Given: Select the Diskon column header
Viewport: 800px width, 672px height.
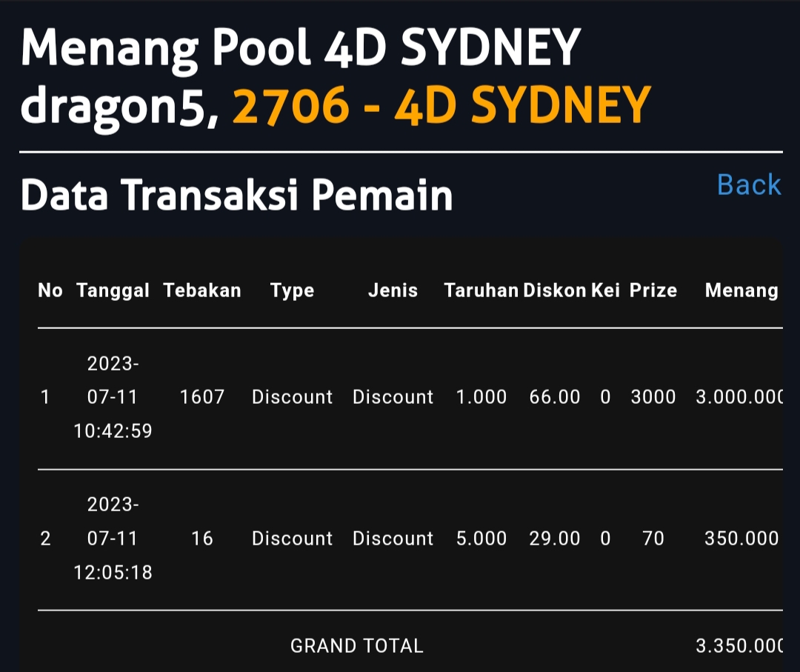Looking at the screenshot, I should pos(554,290).
